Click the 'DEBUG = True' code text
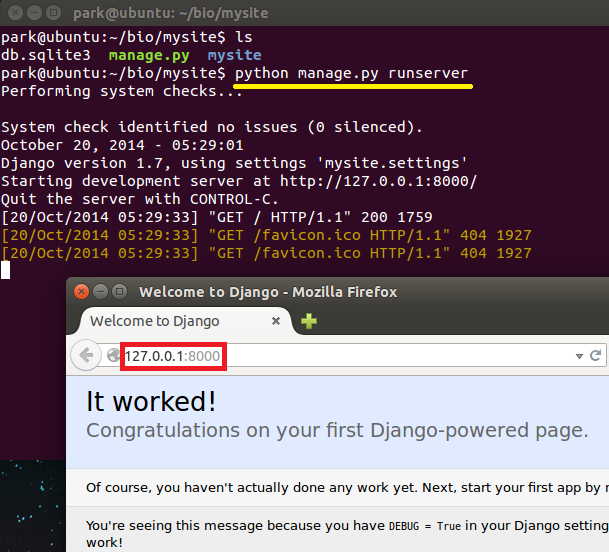The image size is (609, 552). tap(425, 526)
